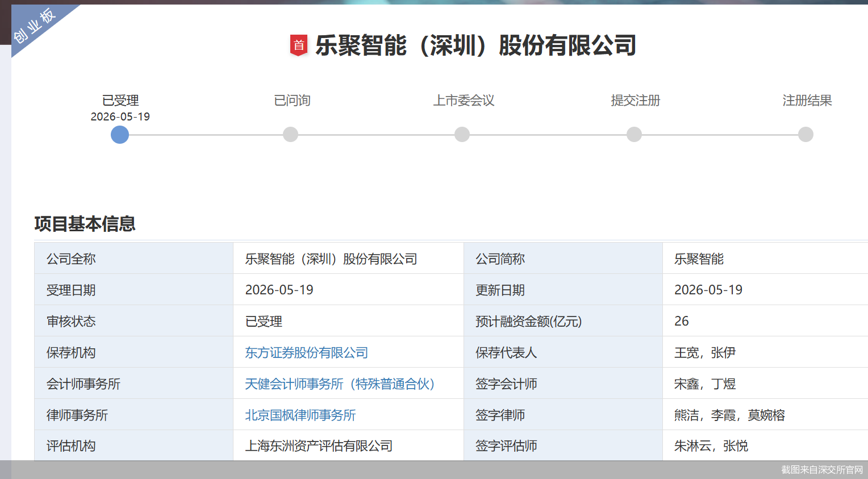This screenshot has height=479, width=868.
Task: Click the 上市委会议 stage label
Action: 464,101
